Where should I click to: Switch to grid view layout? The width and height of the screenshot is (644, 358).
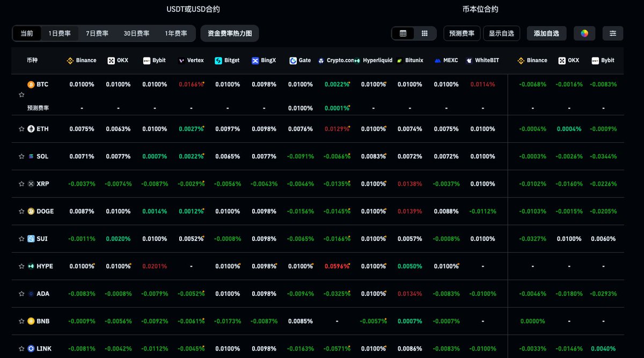point(425,33)
